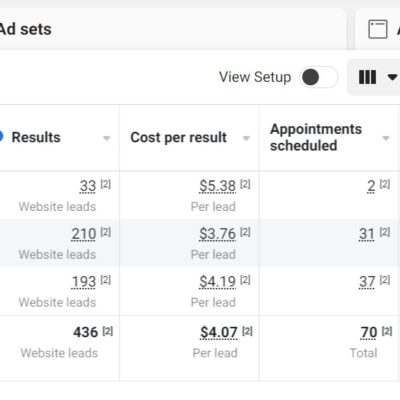Sort by Cost per result header

point(179,137)
